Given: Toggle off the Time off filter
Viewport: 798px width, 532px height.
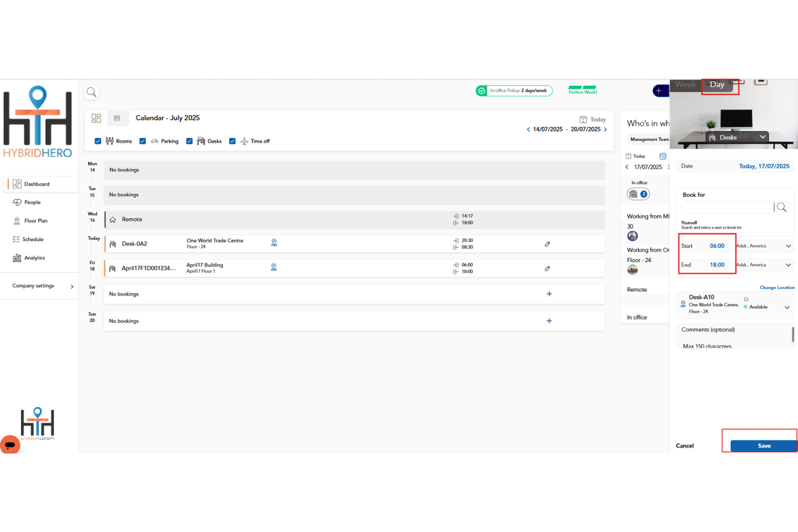Looking at the screenshot, I should pos(232,141).
